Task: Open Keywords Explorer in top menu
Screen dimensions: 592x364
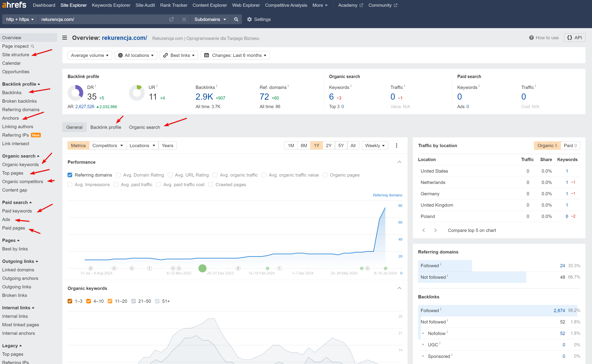Action: [x=111, y=5]
